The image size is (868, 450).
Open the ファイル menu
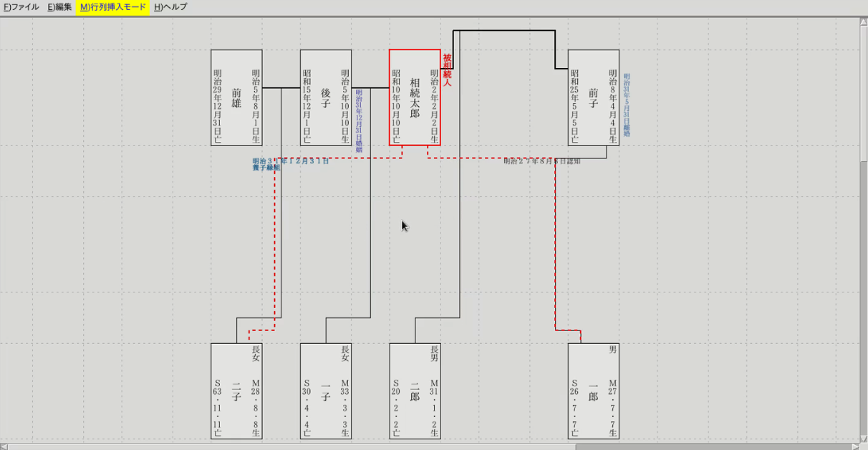tap(21, 7)
